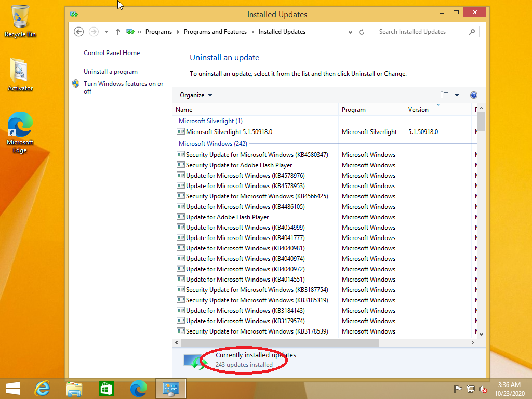
Task: Open More view options dropdown arrow
Action: pos(457,95)
